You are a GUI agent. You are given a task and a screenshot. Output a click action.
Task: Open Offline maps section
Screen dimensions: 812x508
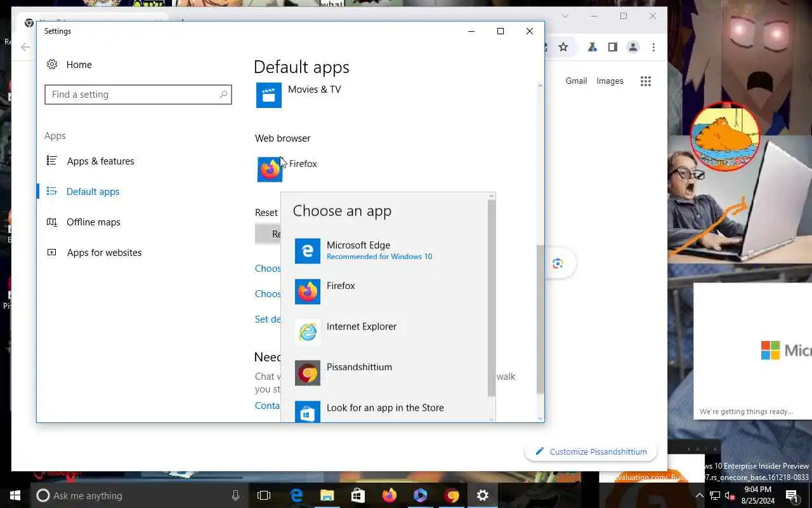pos(93,222)
